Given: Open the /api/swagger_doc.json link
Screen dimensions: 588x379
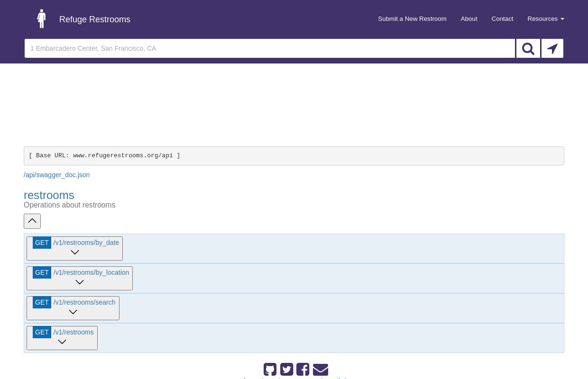Looking at the screenshot, I should click(57, 175).
